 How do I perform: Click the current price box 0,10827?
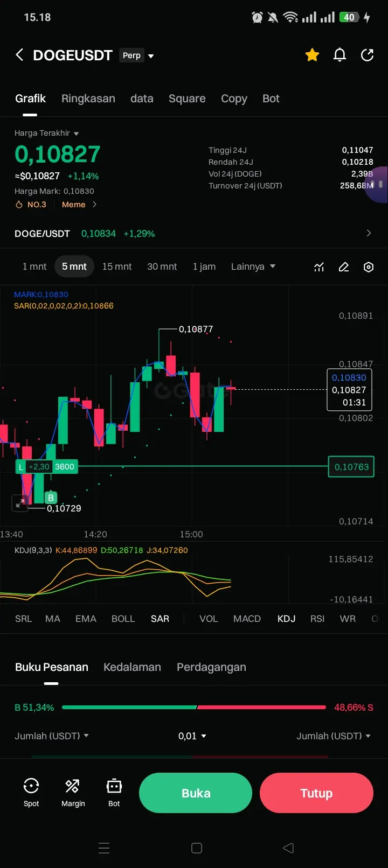349,390
